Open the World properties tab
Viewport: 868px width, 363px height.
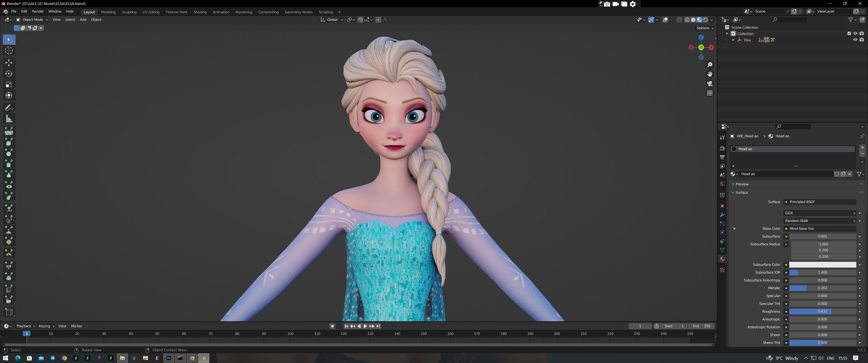click(x=722, y=184)
